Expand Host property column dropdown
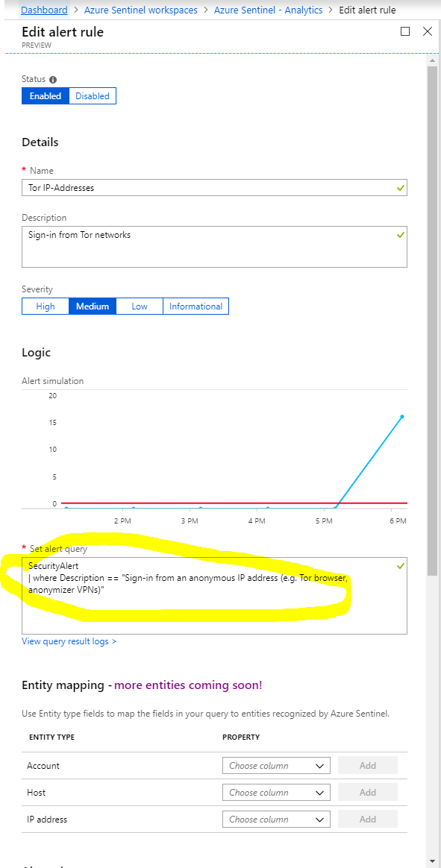Viewport: 441px width, 868px height. [x=276, y=792]
